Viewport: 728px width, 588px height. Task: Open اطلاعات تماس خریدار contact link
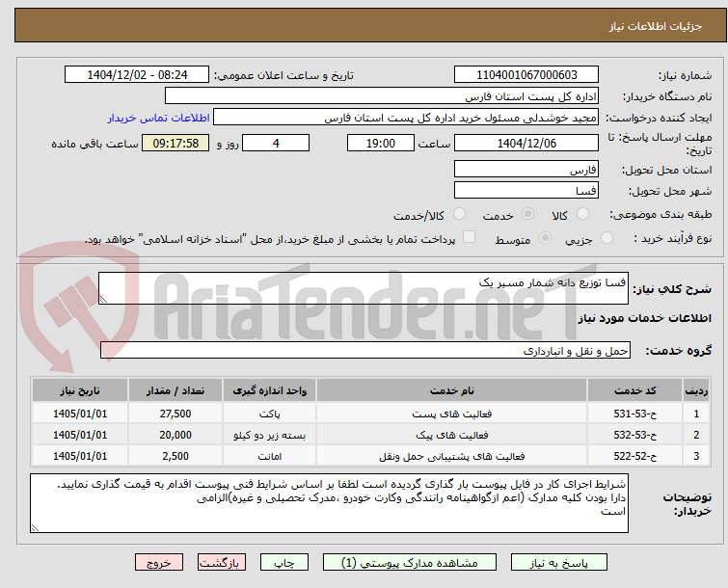(x=158, y=118)
